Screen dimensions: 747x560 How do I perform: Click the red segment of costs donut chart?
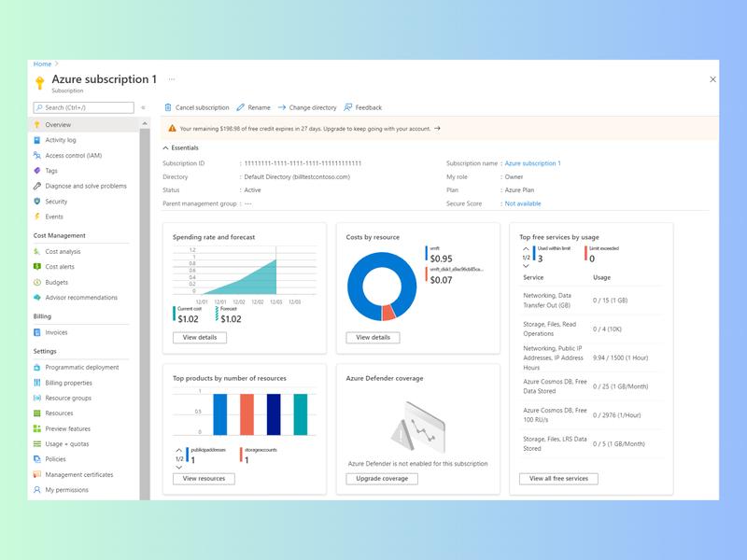388,313
